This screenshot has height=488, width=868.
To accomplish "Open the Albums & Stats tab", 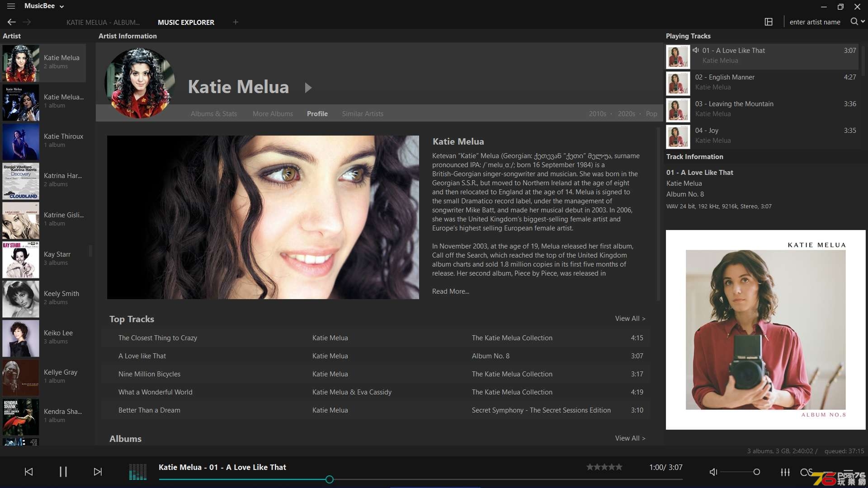I will coord(214,114).
